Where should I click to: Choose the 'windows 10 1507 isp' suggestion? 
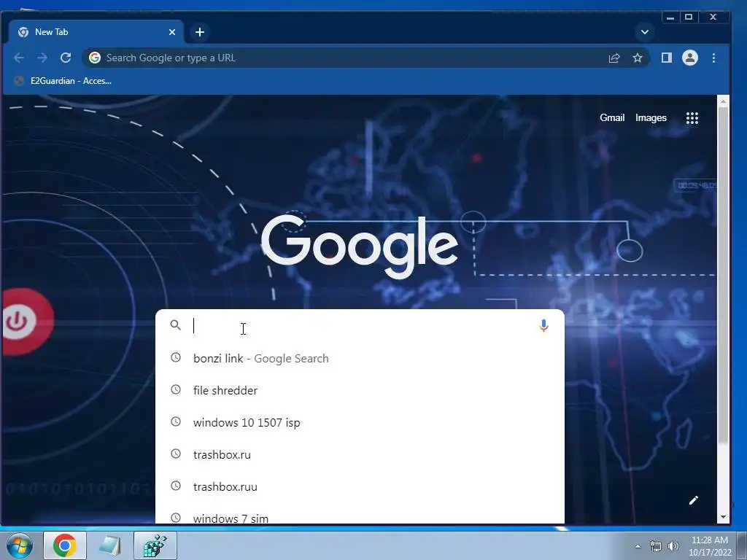click(360, 422)
